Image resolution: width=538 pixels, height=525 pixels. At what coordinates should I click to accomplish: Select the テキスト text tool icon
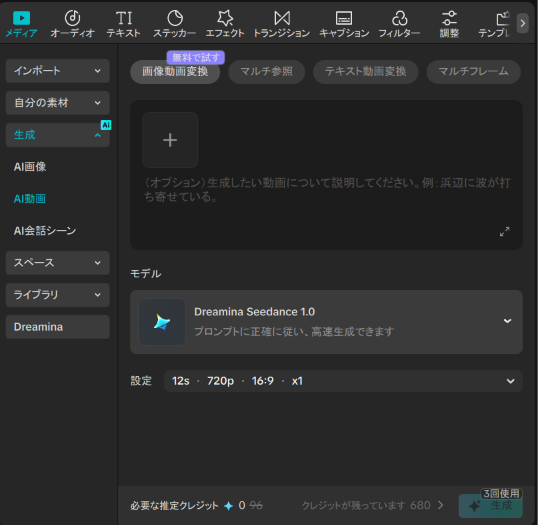coord(124,18)
